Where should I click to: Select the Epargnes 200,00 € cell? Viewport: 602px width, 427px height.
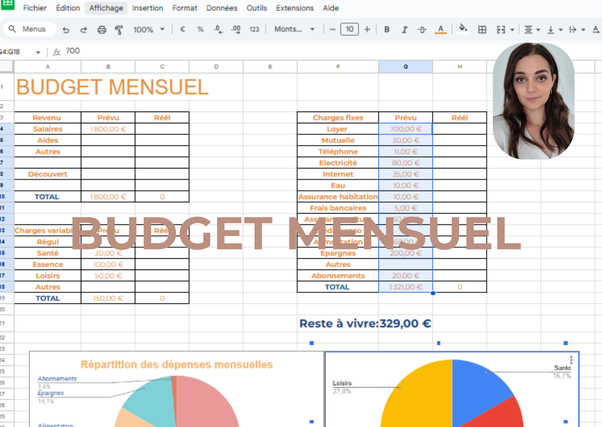(405, 253)
